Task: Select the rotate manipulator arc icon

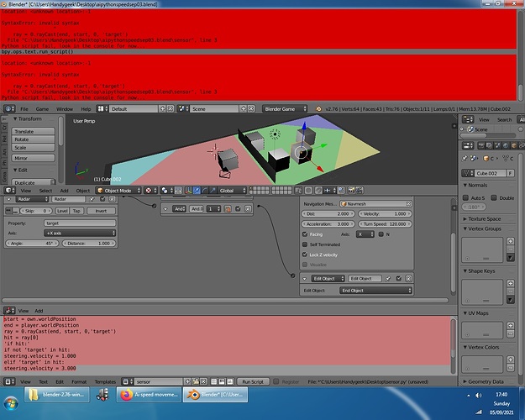Action: 205,191
